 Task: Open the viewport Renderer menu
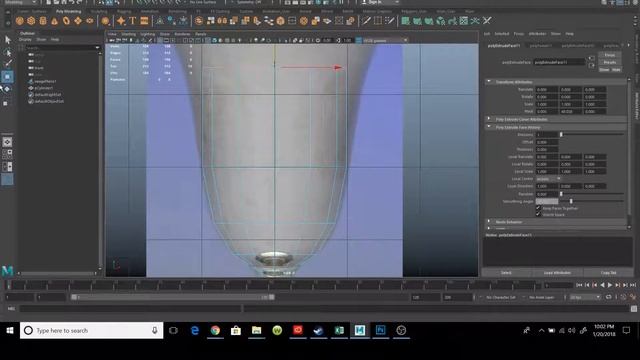[182, 34]
